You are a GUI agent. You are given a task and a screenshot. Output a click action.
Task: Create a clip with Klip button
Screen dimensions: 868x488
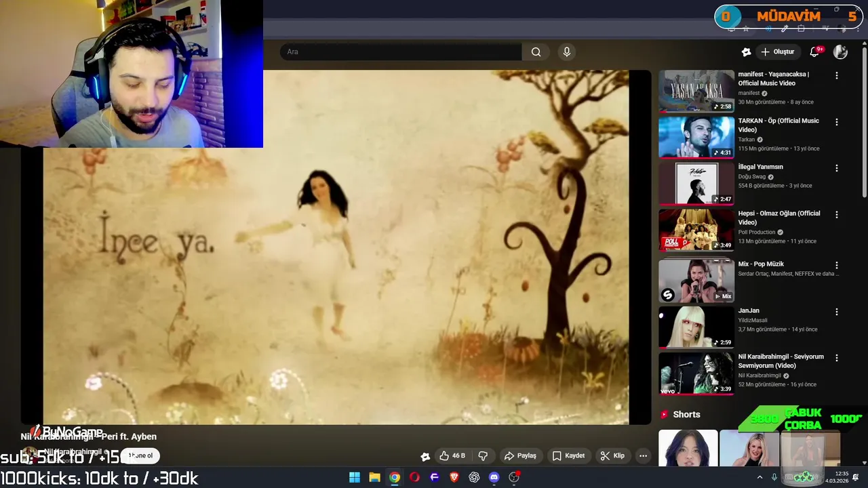point(612,455)
